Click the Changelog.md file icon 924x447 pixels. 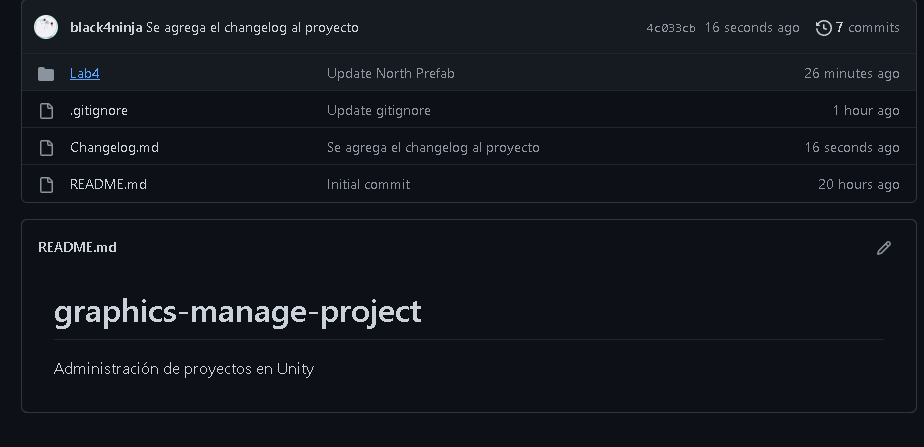(46, 148)
